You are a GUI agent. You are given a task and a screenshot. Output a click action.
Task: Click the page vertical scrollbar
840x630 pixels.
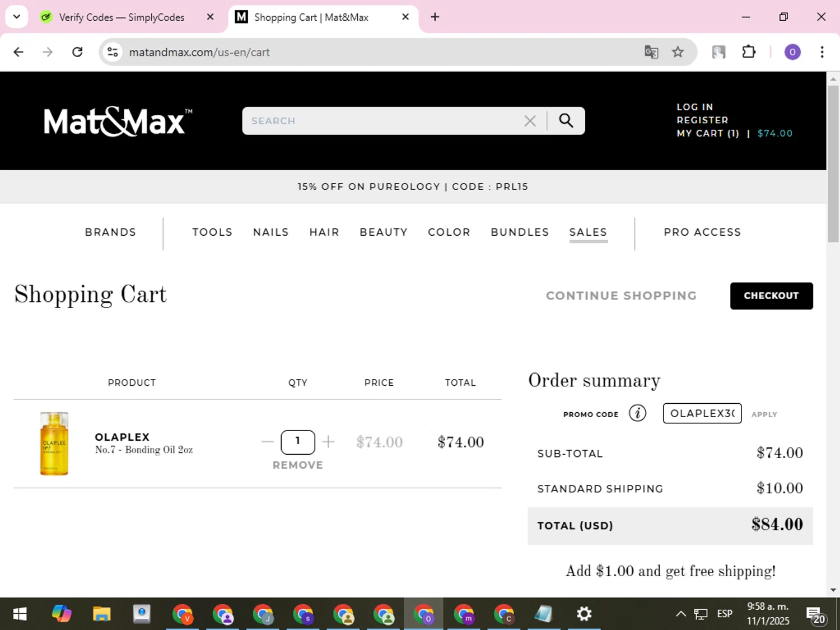833,164
